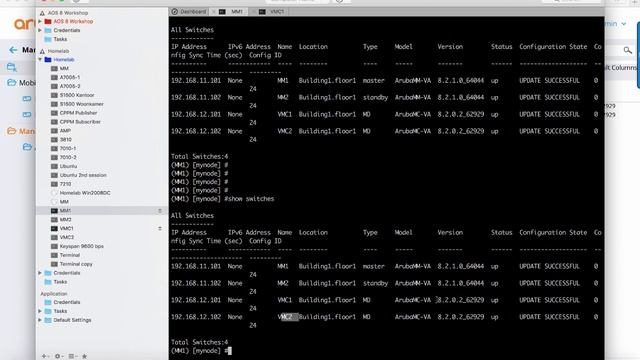Image resolution: width=640 pixels, height=360 pixels.
Task: Expand Credentials folder below Terminal copy
Action: click(x=40, y=273)
